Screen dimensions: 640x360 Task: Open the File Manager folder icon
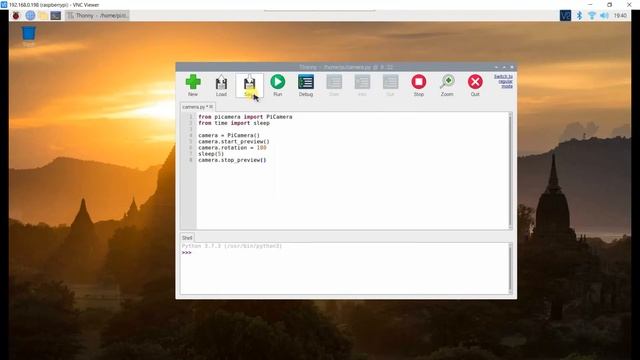click(x=43, y=16)
